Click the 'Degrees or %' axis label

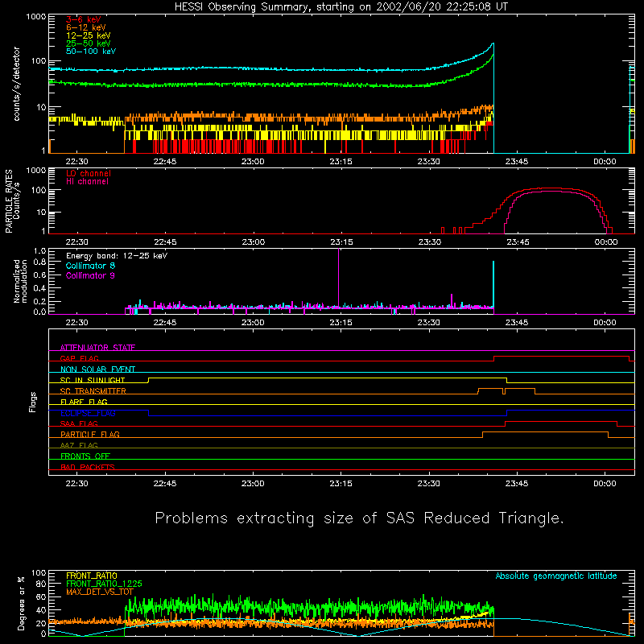pos(21,604)
